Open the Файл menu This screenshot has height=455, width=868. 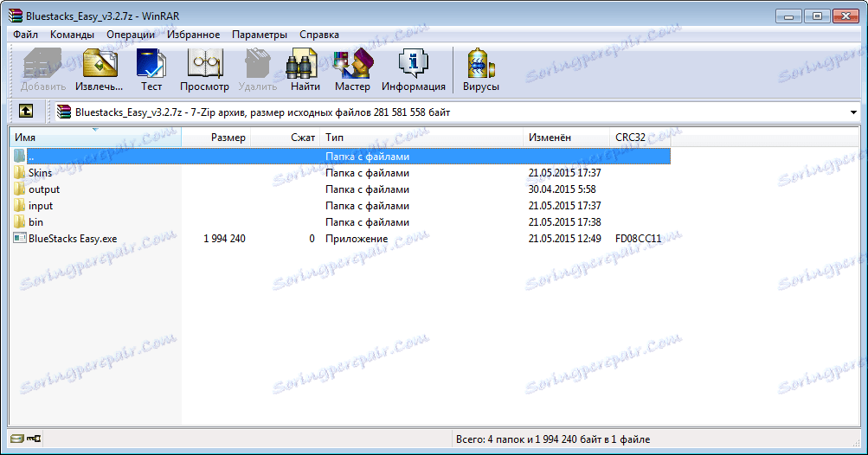click(x=25, y=35)
